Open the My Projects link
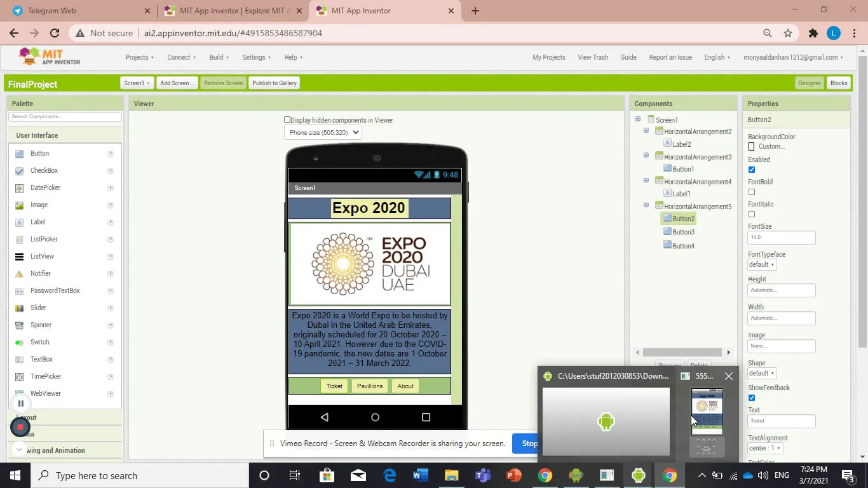 coord(549,57)
